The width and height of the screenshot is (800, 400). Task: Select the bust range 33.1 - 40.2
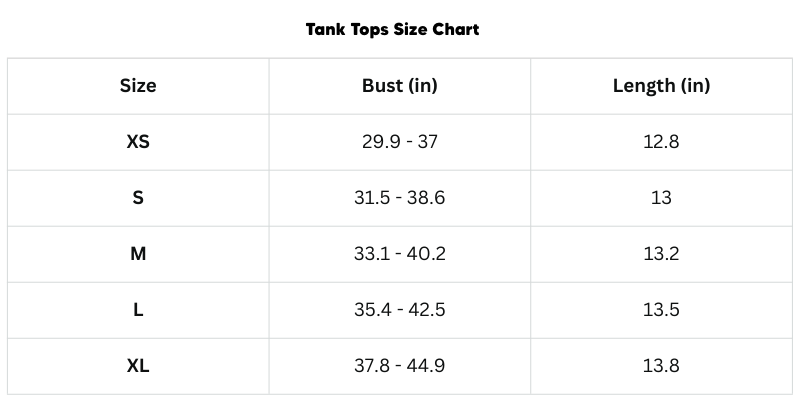point(400,254)
